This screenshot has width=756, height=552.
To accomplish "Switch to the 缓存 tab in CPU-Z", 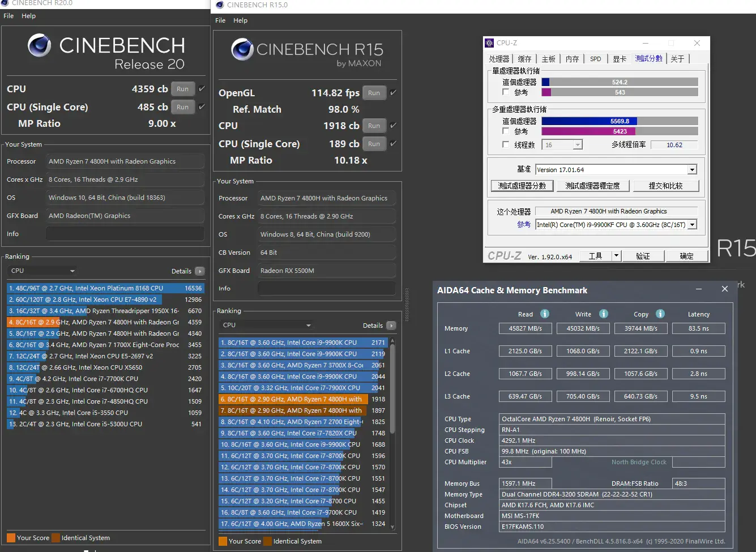I will 524,59.
